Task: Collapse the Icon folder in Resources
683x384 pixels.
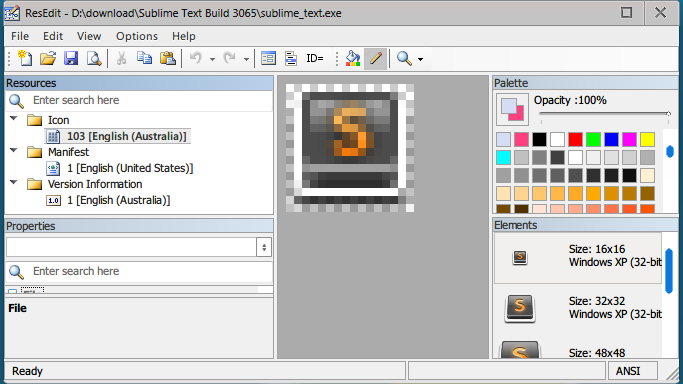Action: coord(14,118)
